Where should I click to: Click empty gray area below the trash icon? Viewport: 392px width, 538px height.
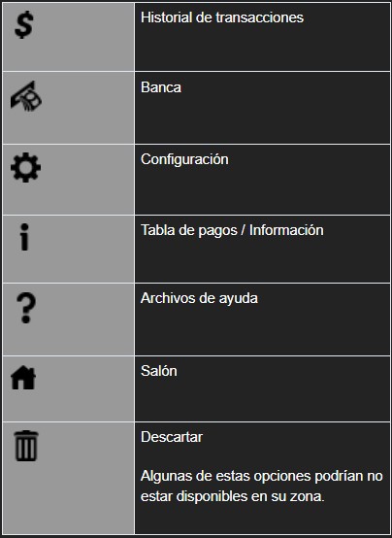pos(69,497)
